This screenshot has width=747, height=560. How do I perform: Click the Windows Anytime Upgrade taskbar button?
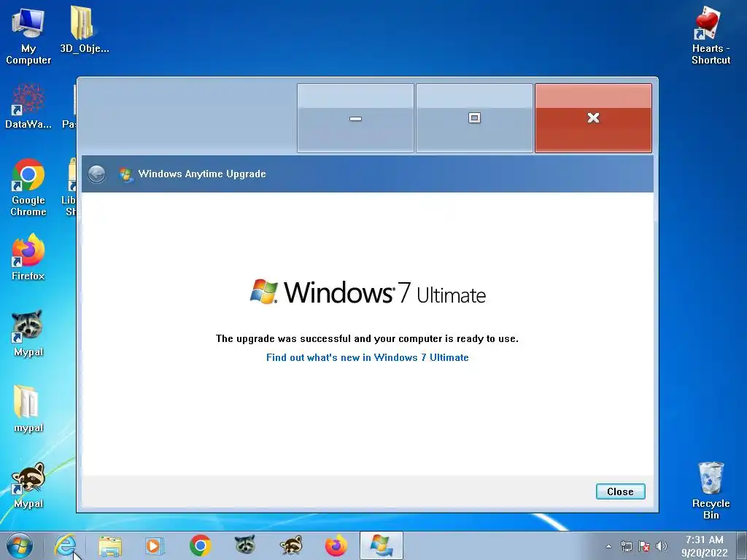[x=381, y=545]
